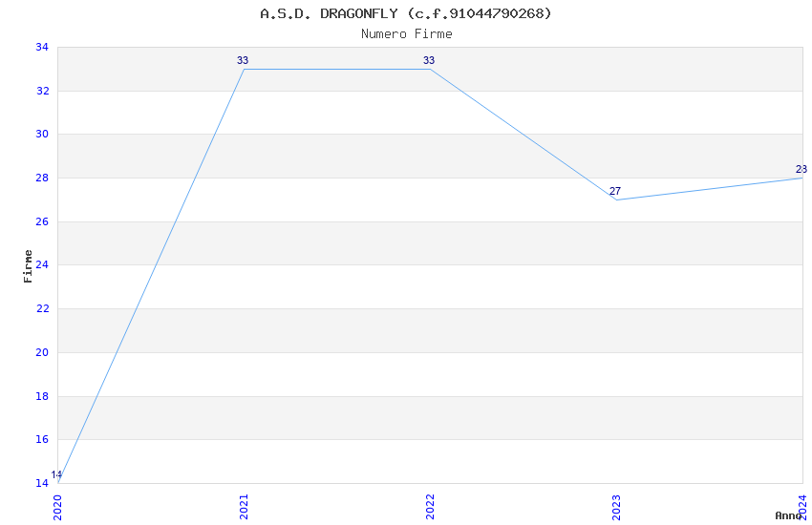Click the y-axis tick value 34

tap(42, 47)
